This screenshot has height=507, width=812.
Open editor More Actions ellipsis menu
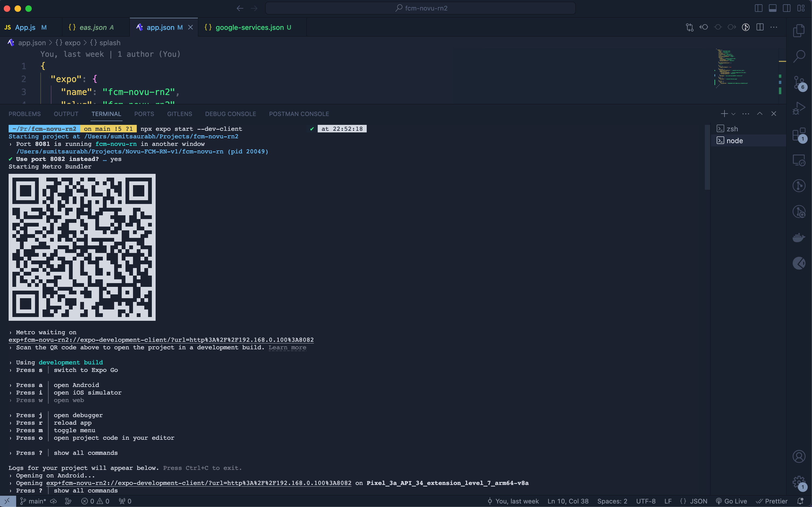click(x=774, y=27)
